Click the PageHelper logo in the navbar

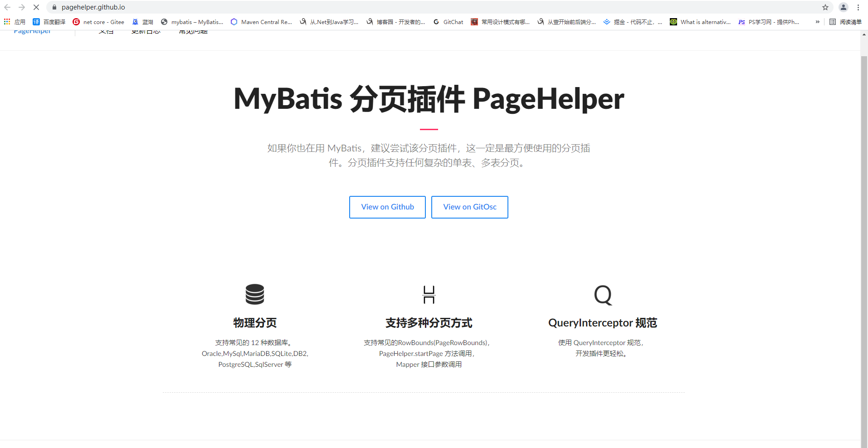32,31
